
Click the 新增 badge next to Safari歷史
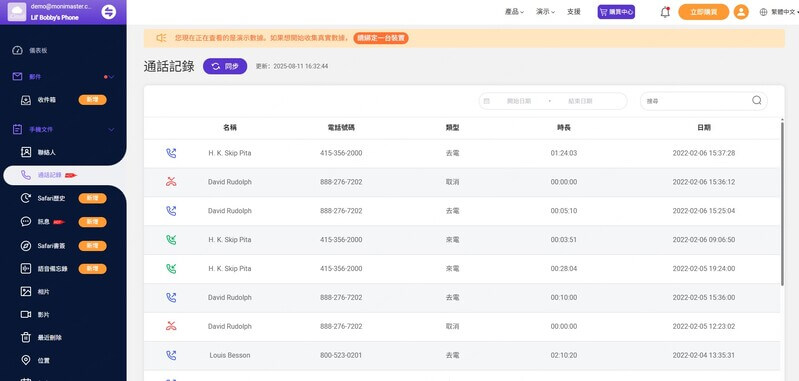pos(92,198)
